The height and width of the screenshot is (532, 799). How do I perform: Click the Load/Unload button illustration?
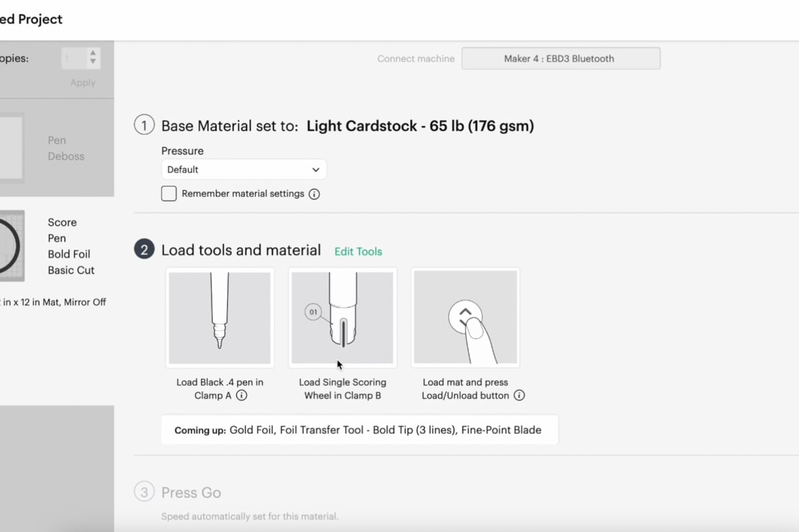click(x=465, y=318)
